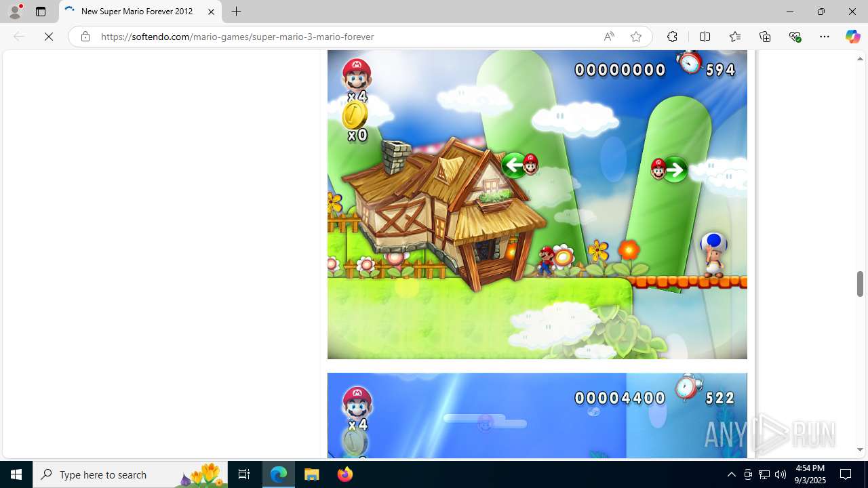Open the safely remove hardware tray icon

point(748,474)
